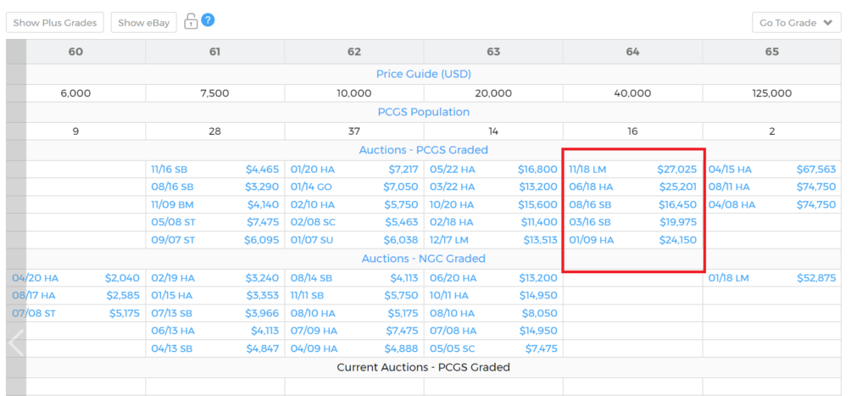Toggle the Show eBay button
868x396 pixels.
point(143,23)
